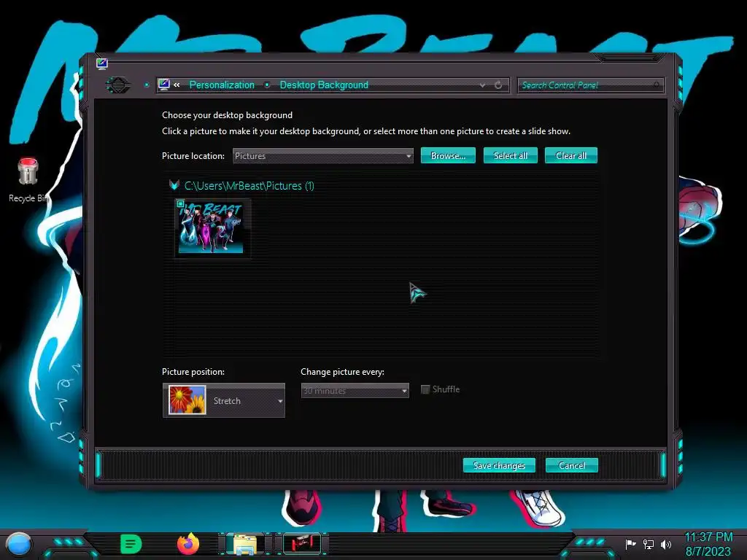This screenshot has height=560, width=747.
Task: Click the Browse... button
Action: point(448,156)
